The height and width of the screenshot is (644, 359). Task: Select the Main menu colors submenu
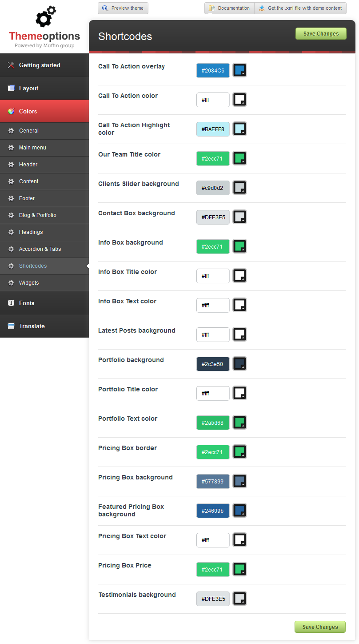[x=44, y=148]
